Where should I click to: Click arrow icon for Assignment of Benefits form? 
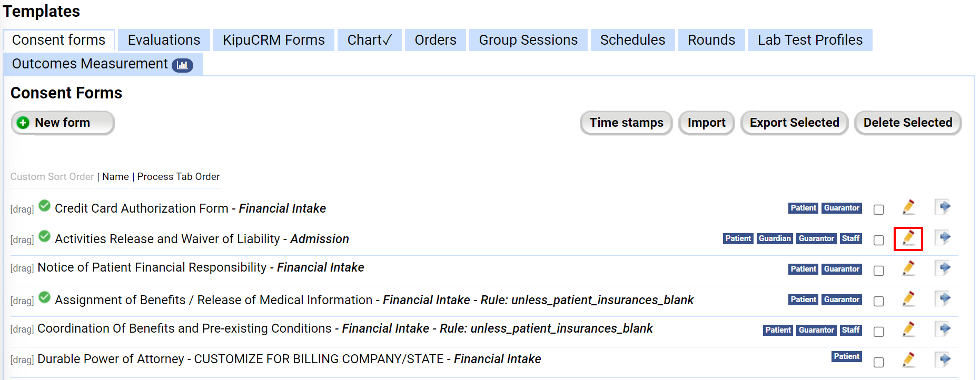click(x=943, y=298)
